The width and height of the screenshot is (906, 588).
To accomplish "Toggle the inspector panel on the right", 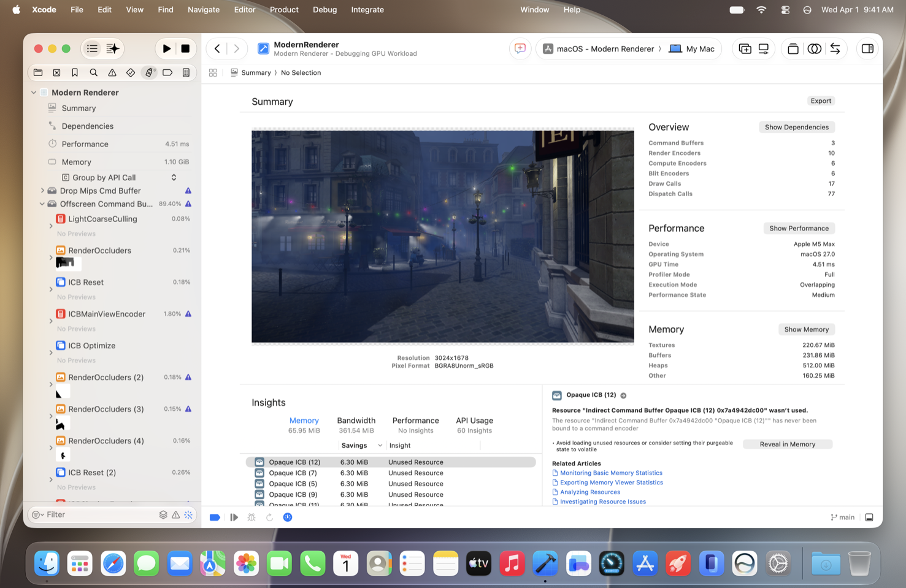I will click(867, 48).
